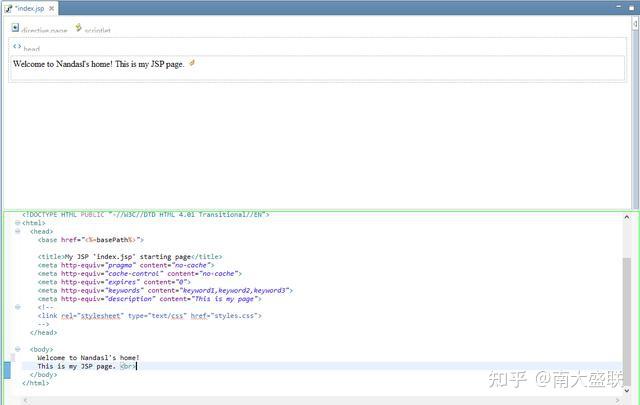This screenshot has height=405, width=640.
Task: Click the source editor vertical scrollbar thumb
Action: (x=627, y=321)
